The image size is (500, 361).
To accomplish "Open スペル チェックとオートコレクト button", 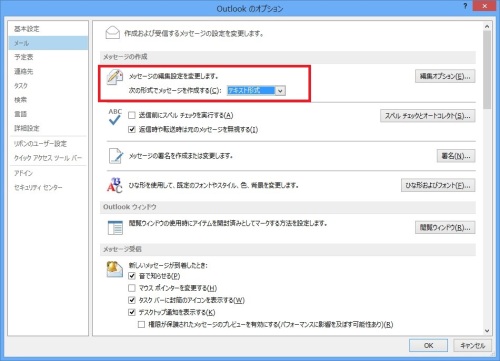I will tap(428, 116).
